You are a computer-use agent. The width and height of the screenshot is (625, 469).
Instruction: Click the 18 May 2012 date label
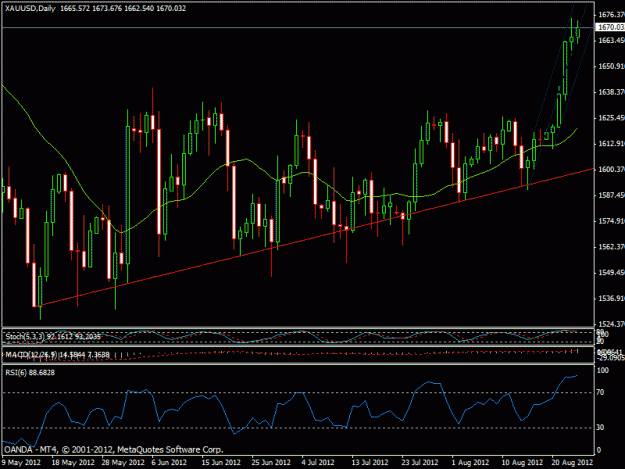coord(73,463)
